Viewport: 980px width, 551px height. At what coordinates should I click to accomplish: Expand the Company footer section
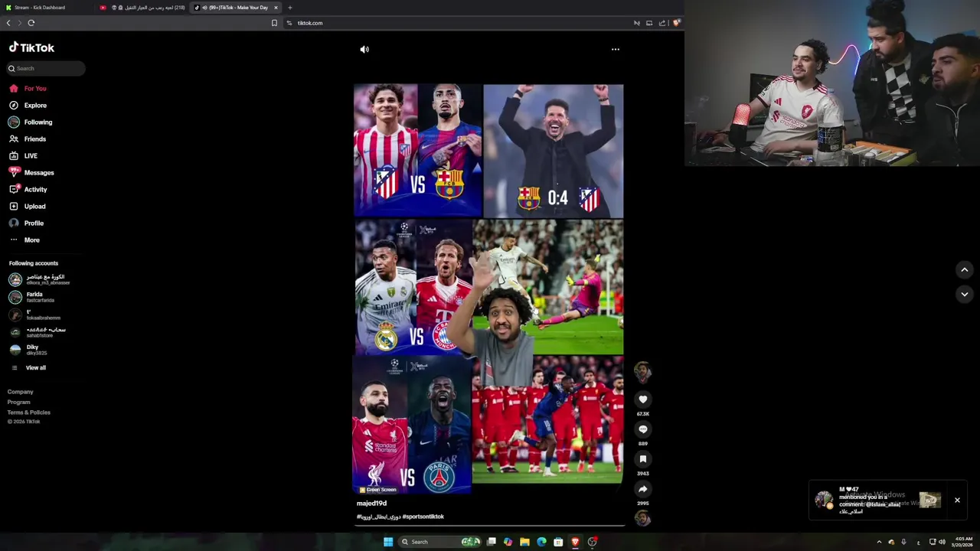pos(21,392)
